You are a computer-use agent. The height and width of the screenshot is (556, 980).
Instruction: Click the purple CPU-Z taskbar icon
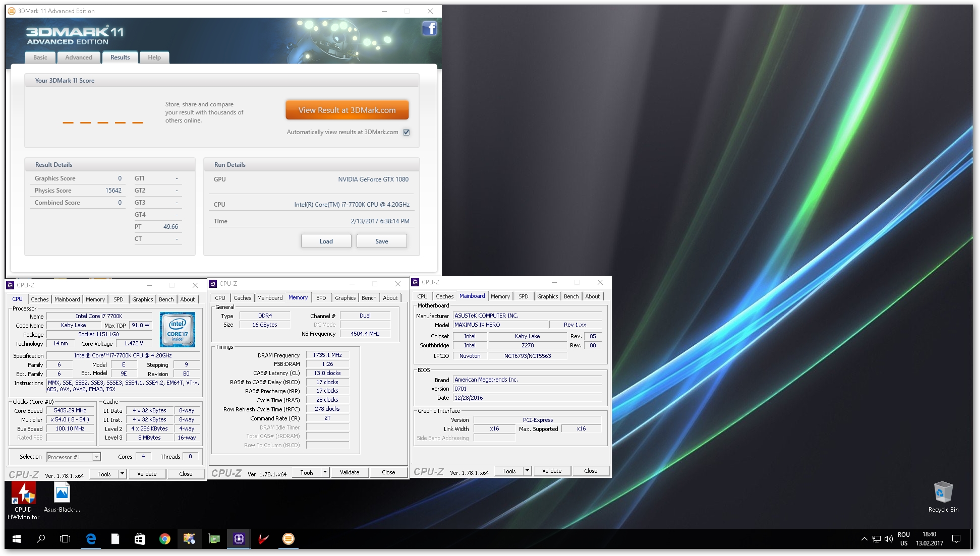tap(239, 539)
